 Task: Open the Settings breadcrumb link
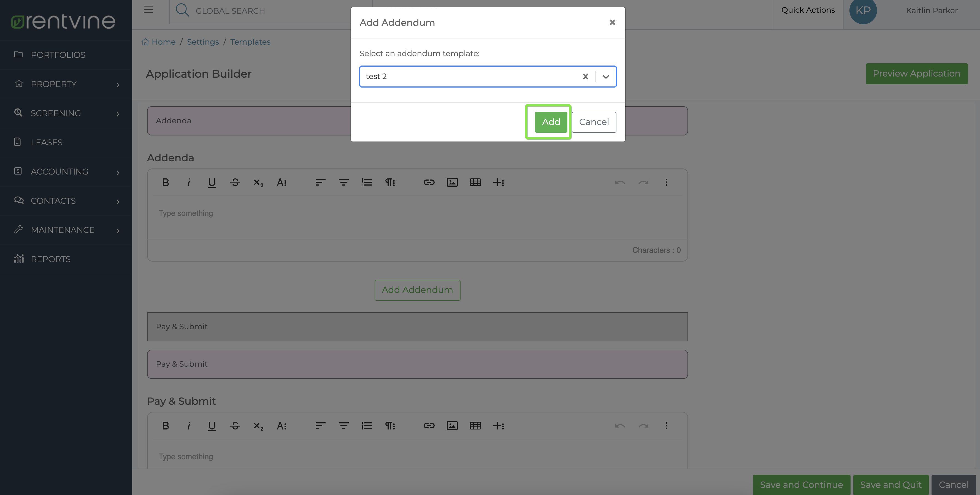203,42
